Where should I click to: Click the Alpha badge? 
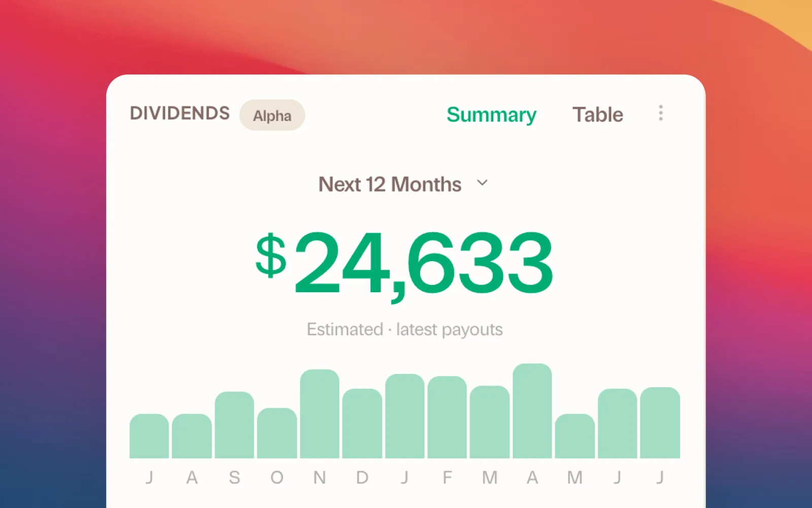point(272,115)
